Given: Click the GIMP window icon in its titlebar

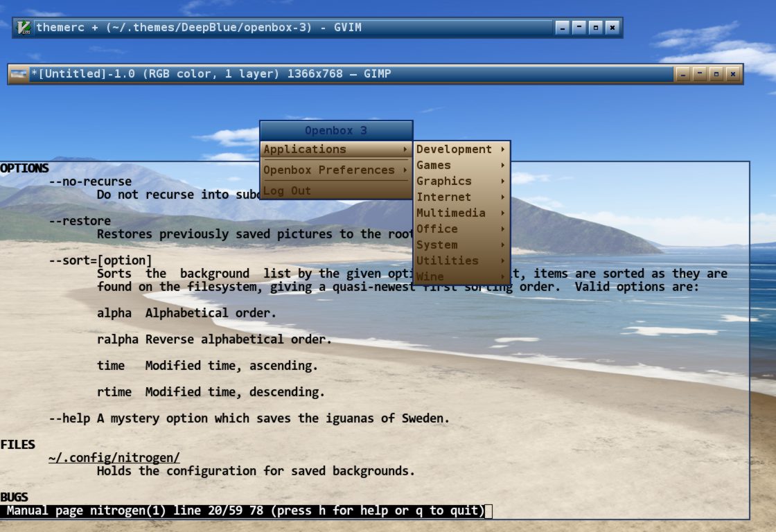Looking at the screenshot, I should coord(18,73).
